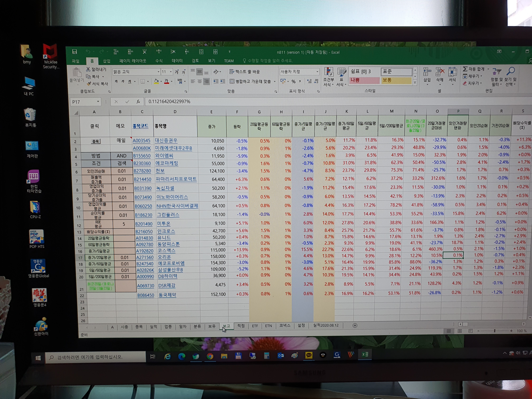Apply comma style number format
Screen dimensions: 532x399
pyautogui.click(x=300, y=81)
